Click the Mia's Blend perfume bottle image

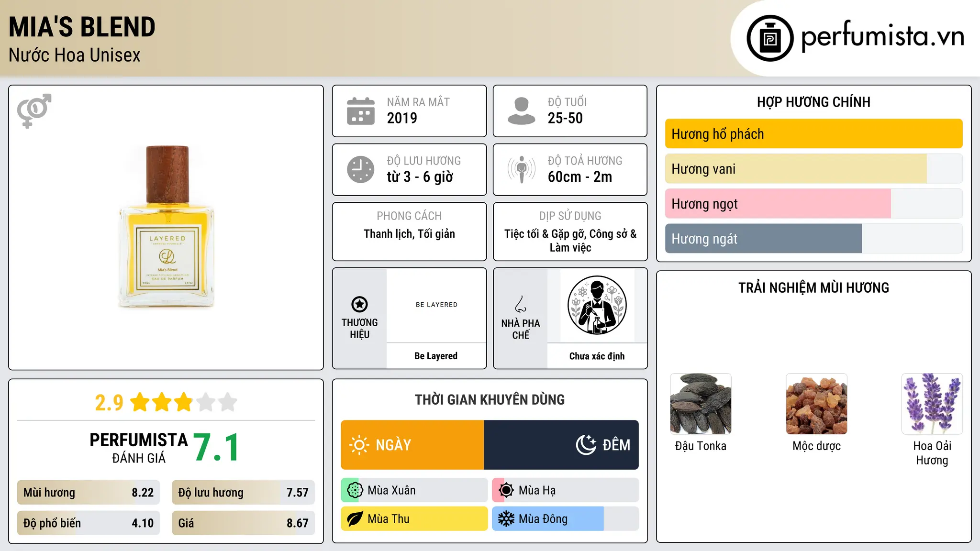[x=167, y=226]
